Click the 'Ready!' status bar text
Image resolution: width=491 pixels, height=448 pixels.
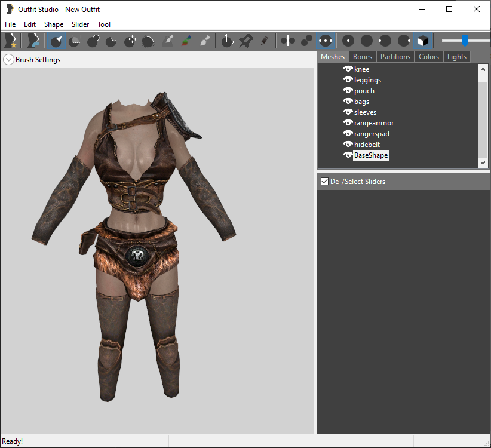(x=12, y=441)
